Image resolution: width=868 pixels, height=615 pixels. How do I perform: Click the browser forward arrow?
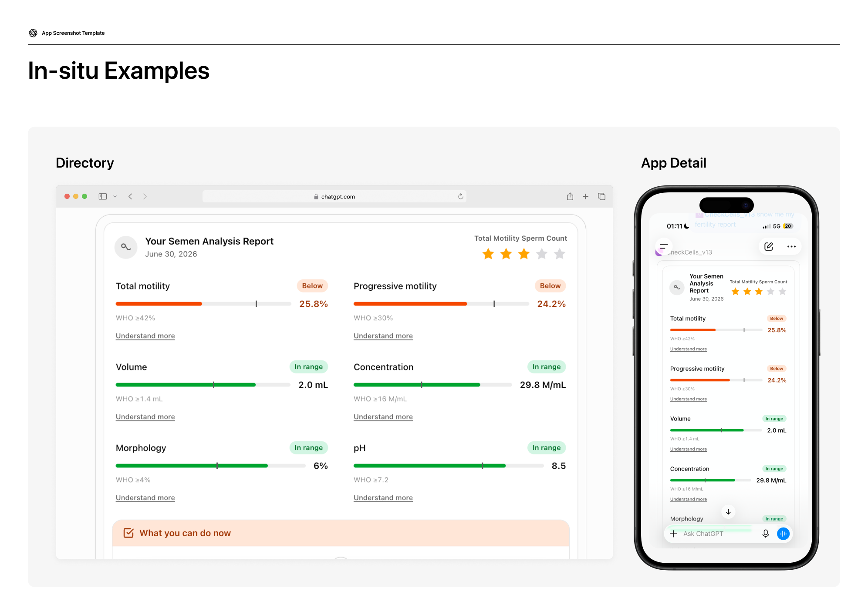click(145, 196)
